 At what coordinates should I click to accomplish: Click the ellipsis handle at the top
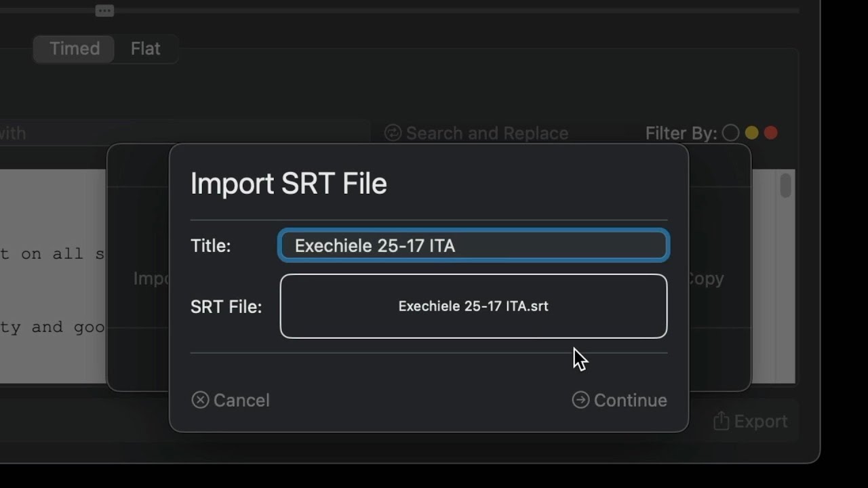(104, 11)
